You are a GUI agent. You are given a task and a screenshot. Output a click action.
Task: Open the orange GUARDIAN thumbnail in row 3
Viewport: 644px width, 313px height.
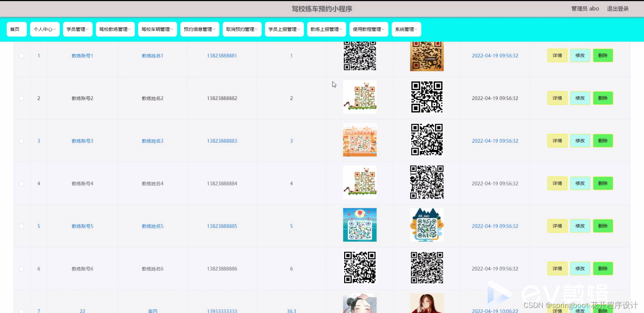(x=360, y=140)
